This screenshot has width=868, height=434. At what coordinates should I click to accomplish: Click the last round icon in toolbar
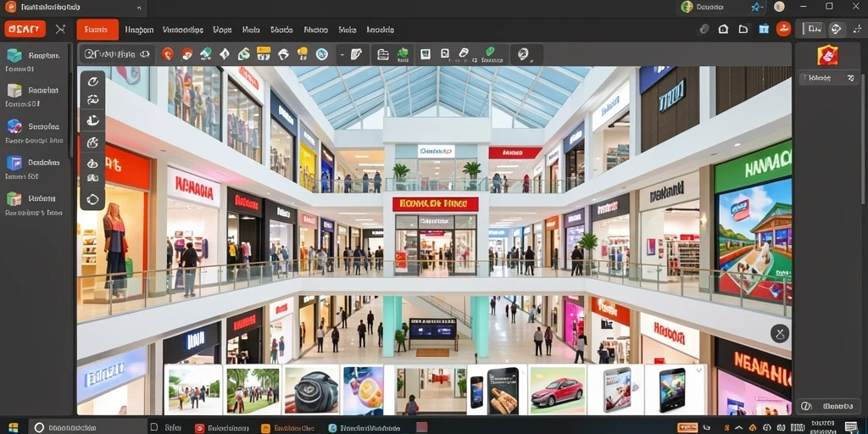click(522, 53)
